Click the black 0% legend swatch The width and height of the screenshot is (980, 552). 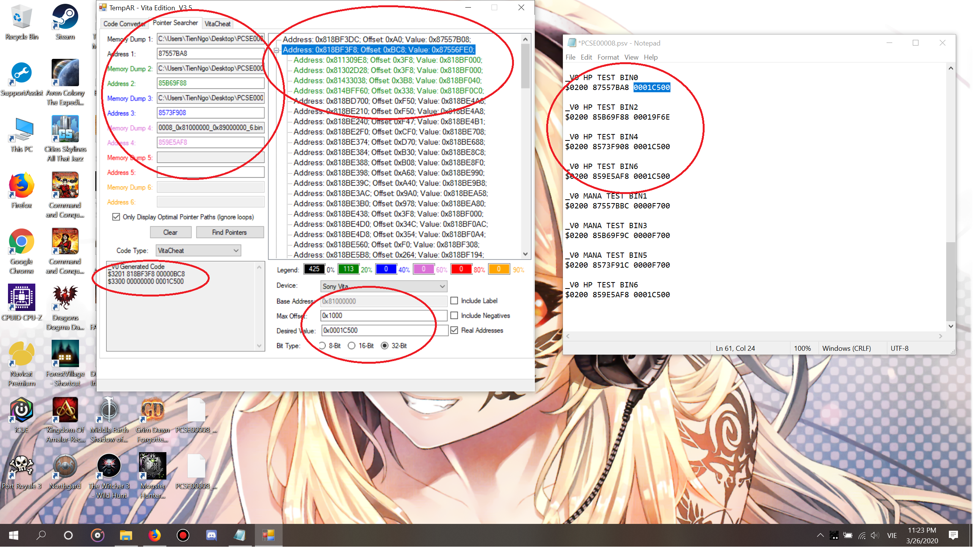pyautogui.click(x=314, y=269)
